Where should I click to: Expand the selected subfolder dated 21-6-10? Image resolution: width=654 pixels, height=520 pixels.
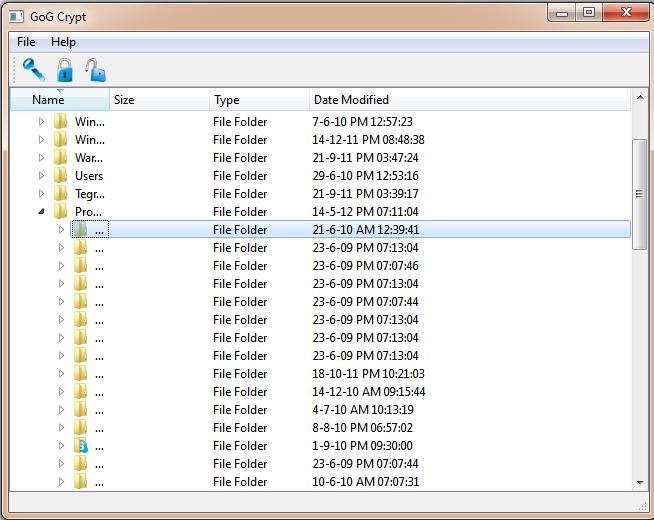(x=61, y=229)
